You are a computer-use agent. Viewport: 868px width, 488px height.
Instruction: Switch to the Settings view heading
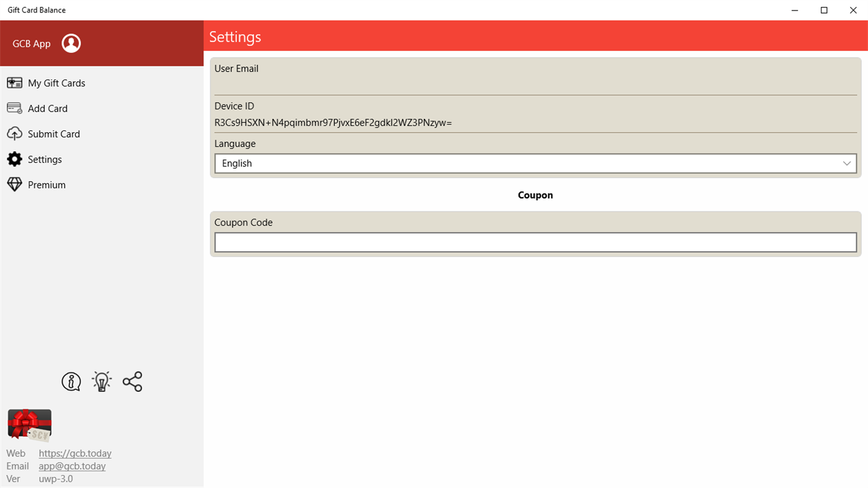click(235, 37)
